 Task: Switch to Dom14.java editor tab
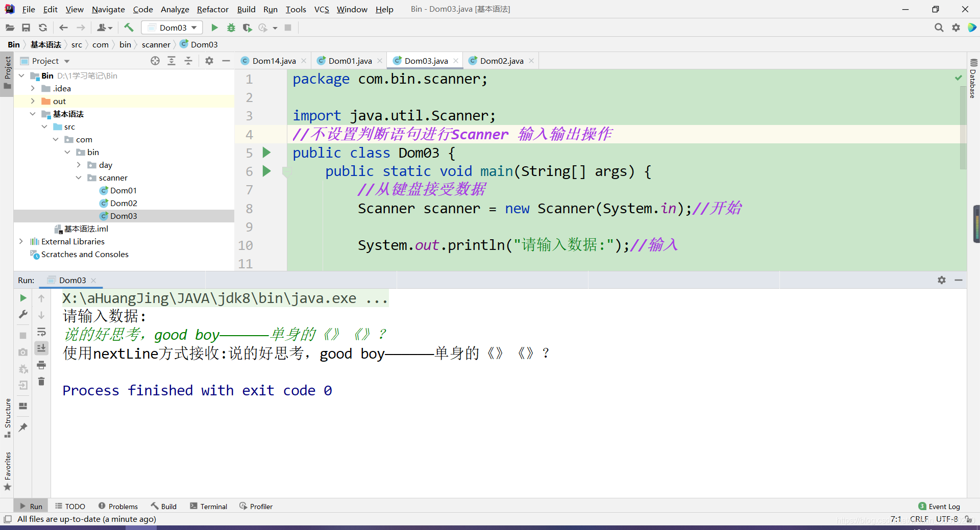tap(274, 61)
